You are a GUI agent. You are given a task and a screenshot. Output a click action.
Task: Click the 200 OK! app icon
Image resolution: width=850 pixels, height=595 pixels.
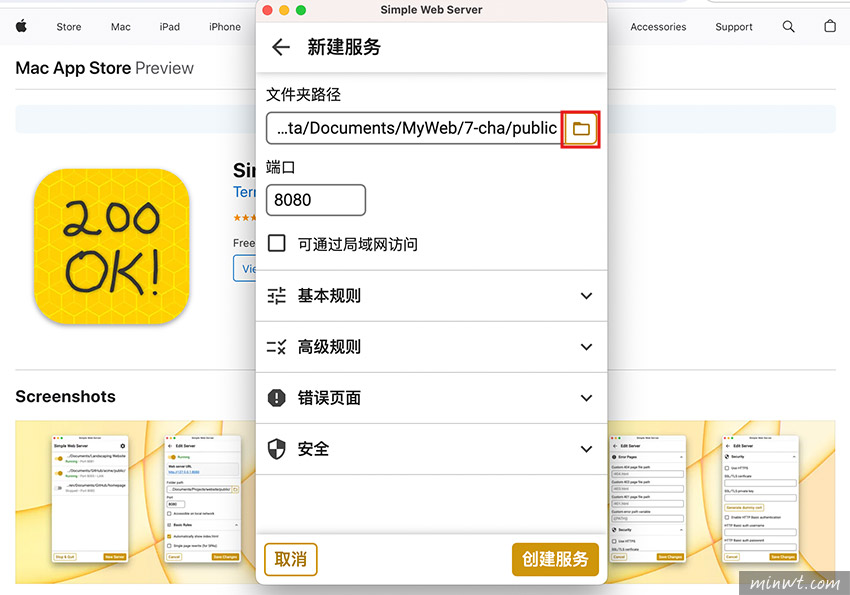(112, 246)
